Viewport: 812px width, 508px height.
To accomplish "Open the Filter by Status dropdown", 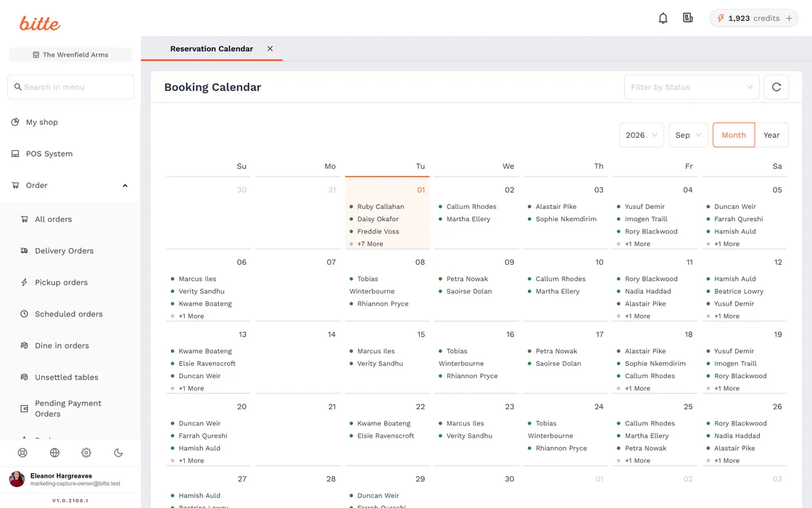I will [x=692, y=87].
